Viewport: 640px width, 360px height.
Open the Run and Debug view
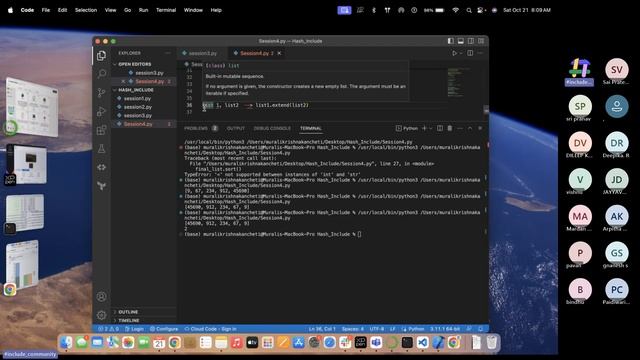[102, 111]
